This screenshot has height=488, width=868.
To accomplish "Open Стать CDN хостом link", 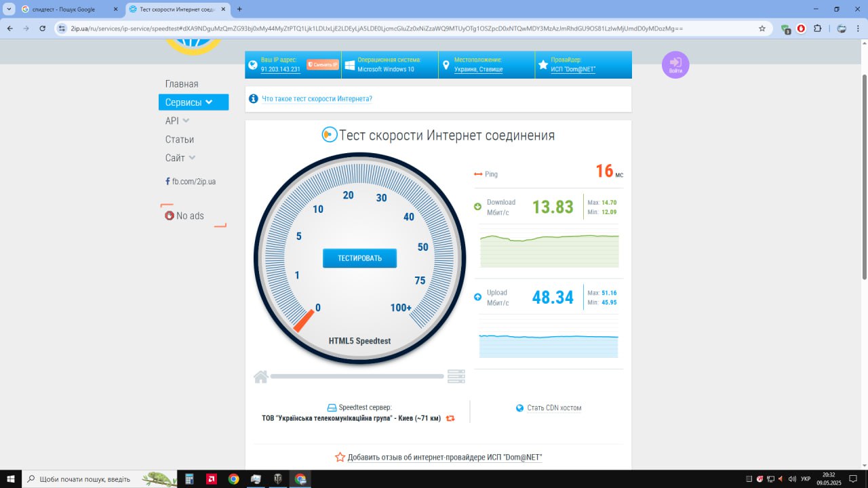I will coord(554,408).
